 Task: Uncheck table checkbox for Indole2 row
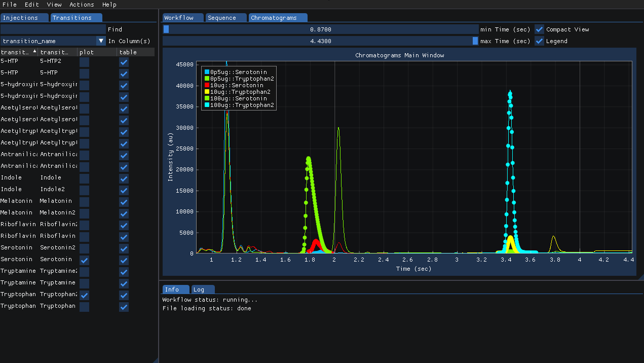pyautogui.click(x=124, y=190)
